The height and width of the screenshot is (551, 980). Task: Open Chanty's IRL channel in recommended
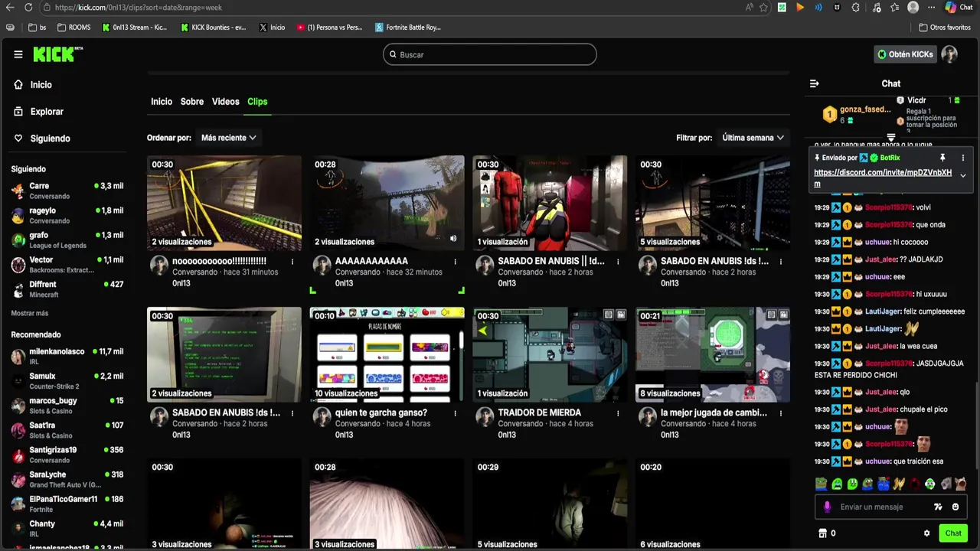pyautogui.click(x=67, y=528)
